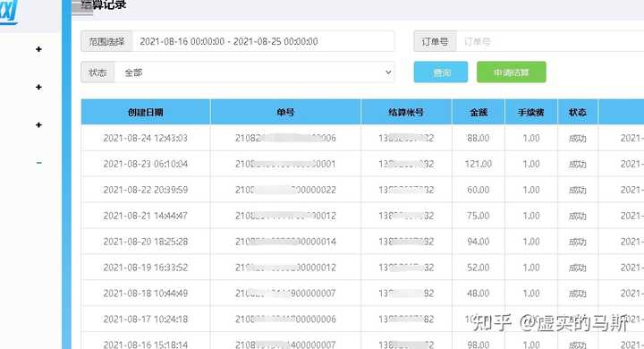Expand the topmost plus item in sidebar

tap(39, 49)
